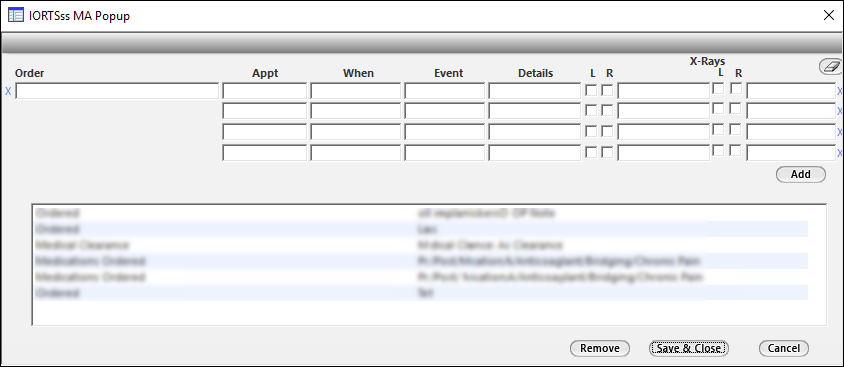The image size is (844, 367).
Task: Click the second row Appt field
Action: tap(264, 111)
